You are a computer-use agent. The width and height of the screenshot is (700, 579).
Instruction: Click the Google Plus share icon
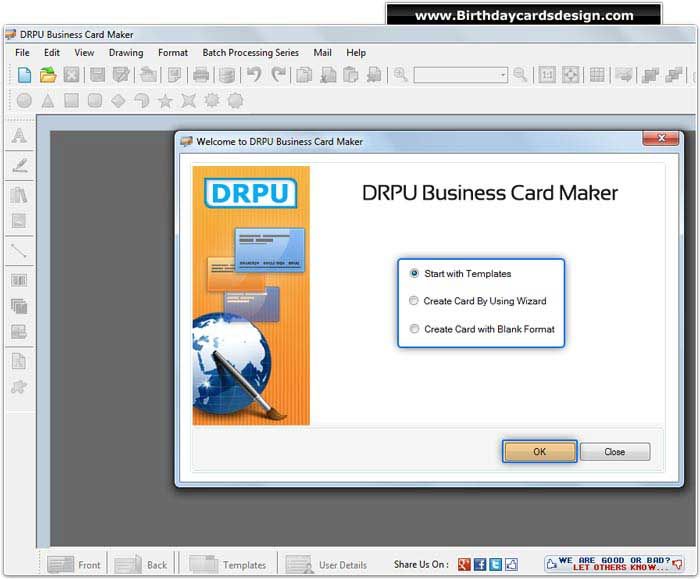click(x=464, y=565)
